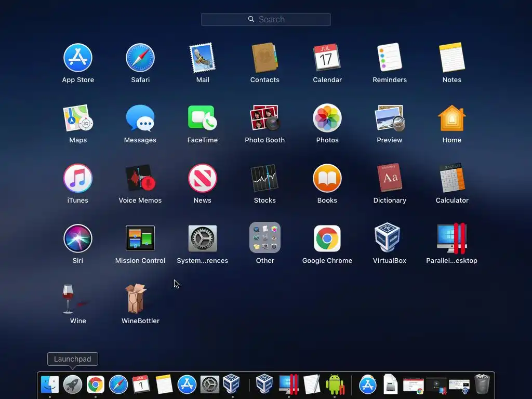The height and width of the screenshot is (399, 532).
Task: Launch the Books app
Action: coord(327,178)
